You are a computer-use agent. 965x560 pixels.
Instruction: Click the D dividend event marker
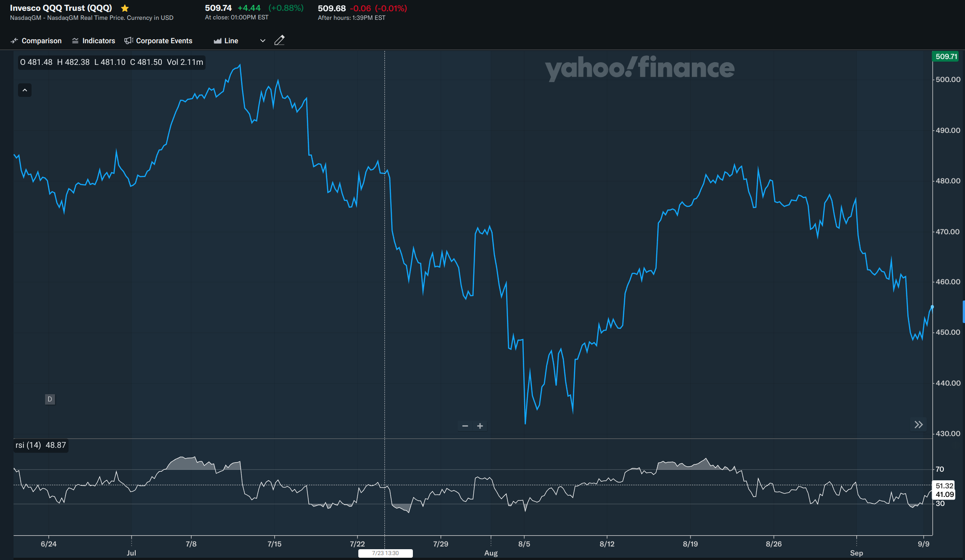(x=50, y=399)
